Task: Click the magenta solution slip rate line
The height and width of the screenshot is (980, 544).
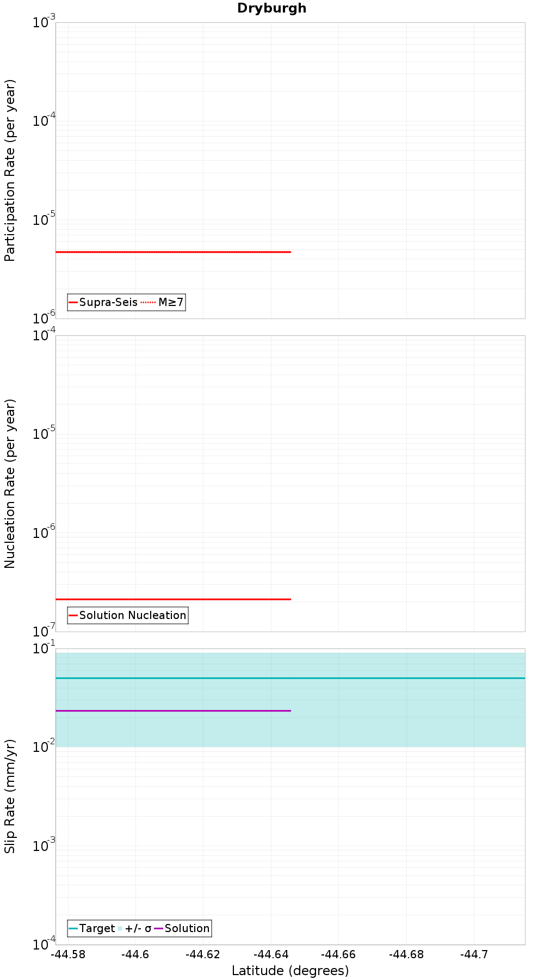Action: tap(173, 710)
